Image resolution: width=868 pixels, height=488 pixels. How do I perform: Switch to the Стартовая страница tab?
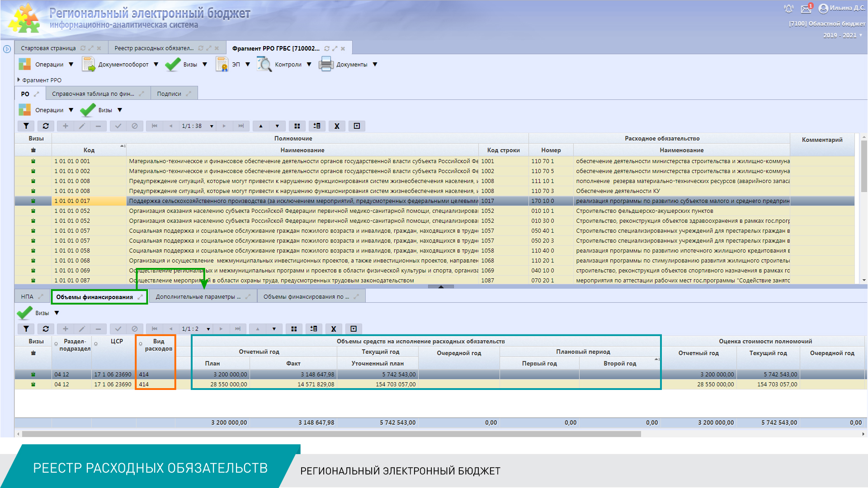click(48, 48)
